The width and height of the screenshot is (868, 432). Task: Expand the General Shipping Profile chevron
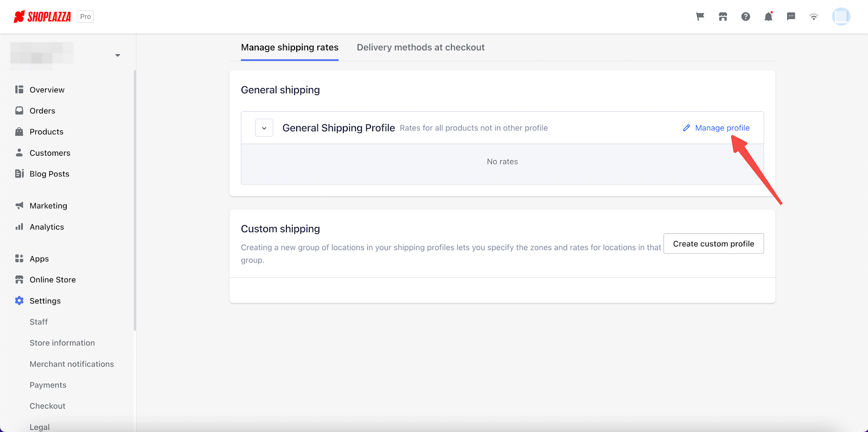pos(264,128)
